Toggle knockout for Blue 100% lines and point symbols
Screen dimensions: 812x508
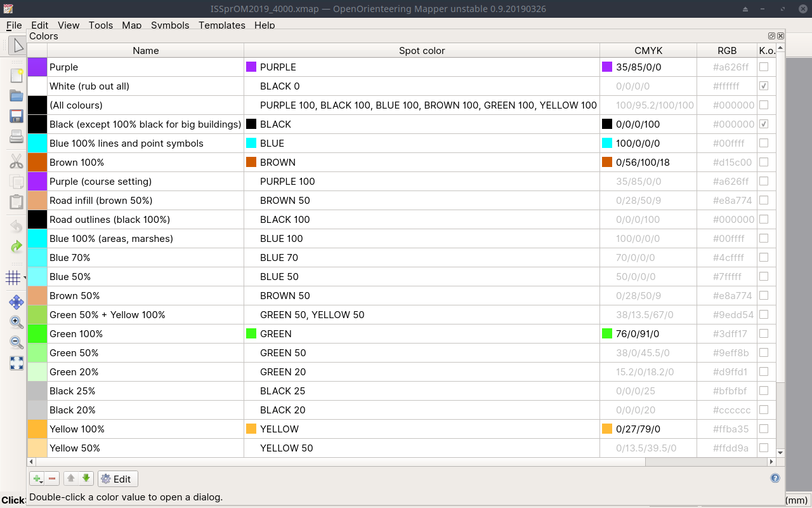pyautogui.click(x=764, y=143)
